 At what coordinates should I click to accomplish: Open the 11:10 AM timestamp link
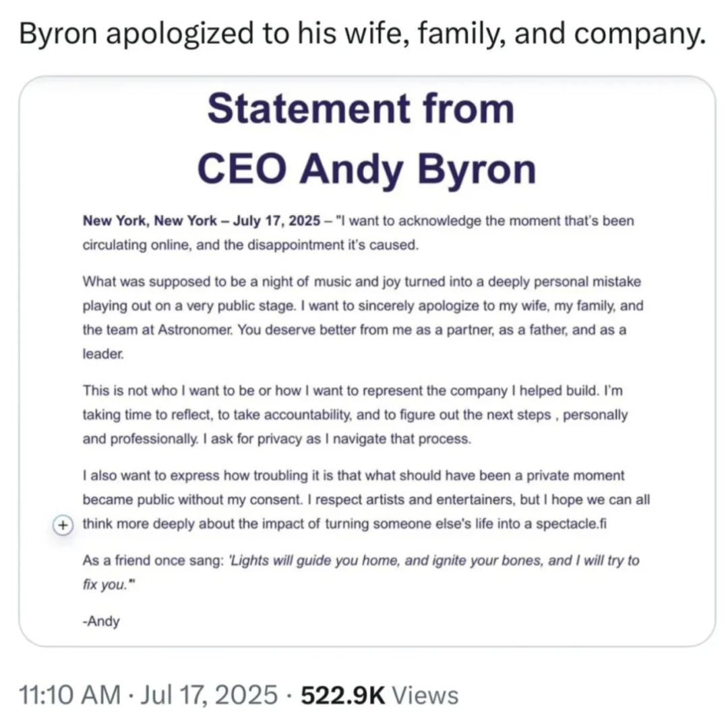(x=70, y=694)
